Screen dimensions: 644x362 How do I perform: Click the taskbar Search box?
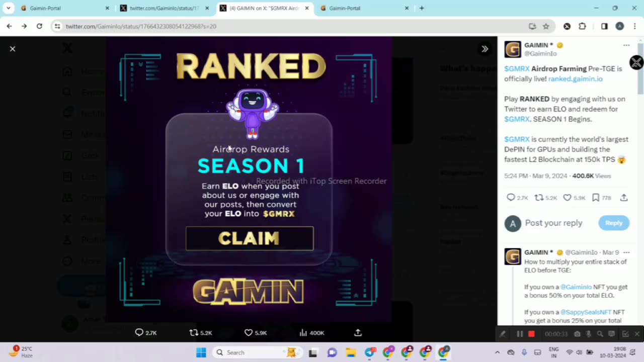[x=257, y=352]
